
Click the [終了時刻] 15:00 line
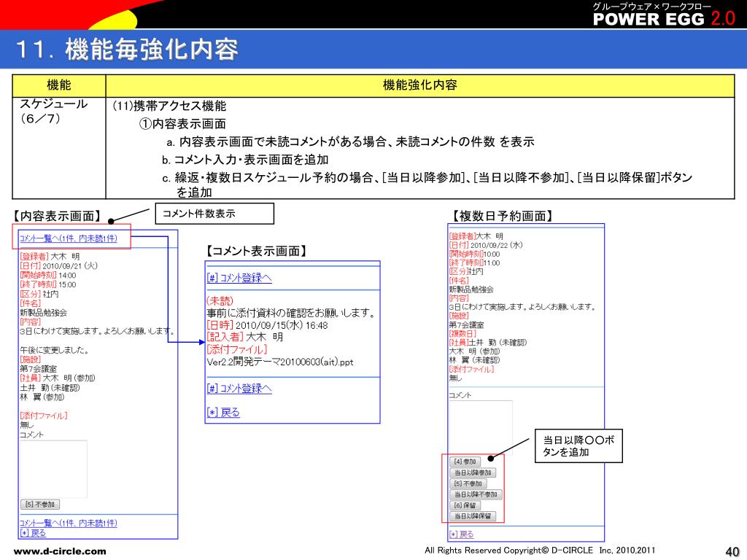coord(47,284)
